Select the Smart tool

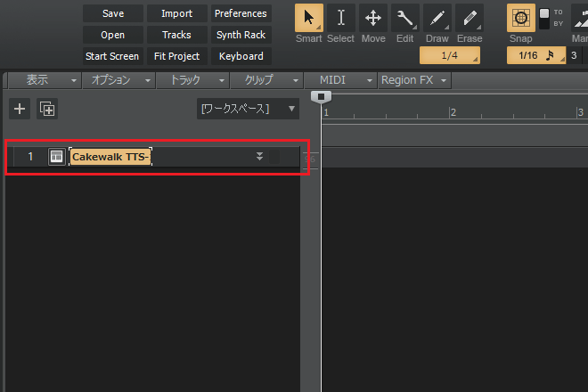309,19
